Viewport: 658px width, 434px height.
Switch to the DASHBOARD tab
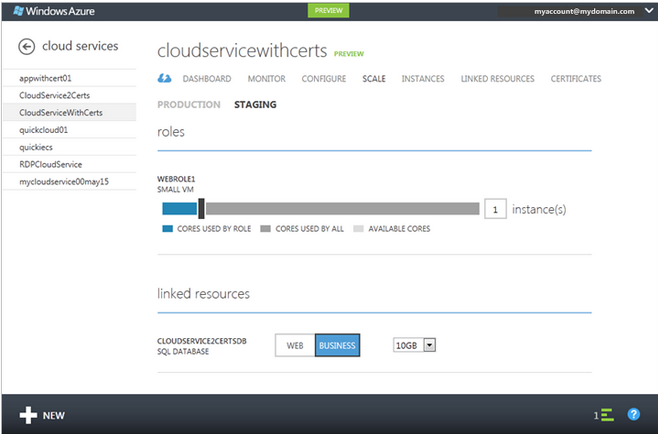[x=207, y=78]
